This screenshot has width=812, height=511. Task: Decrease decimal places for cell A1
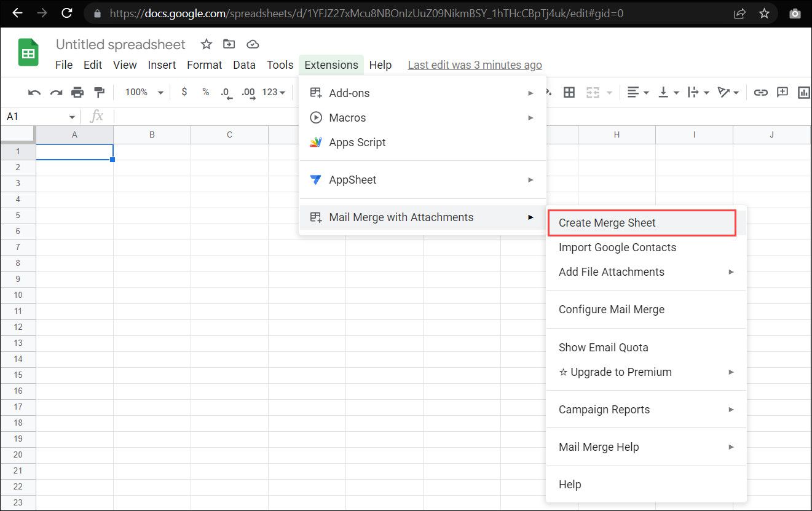[226, 92]
